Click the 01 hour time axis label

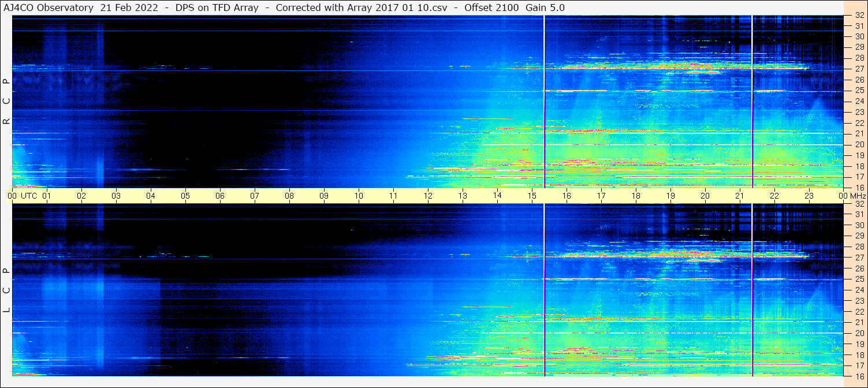pos(47,196)
